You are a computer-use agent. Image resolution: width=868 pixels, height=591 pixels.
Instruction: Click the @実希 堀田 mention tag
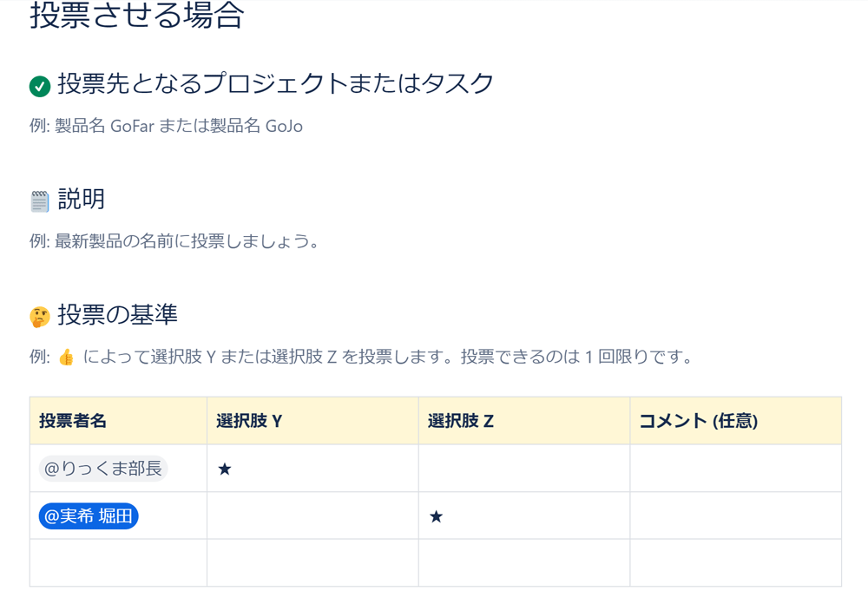tap(89, 516)
